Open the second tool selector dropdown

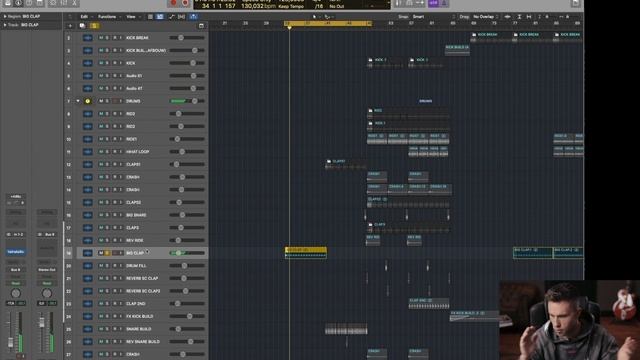coord(328,17)
